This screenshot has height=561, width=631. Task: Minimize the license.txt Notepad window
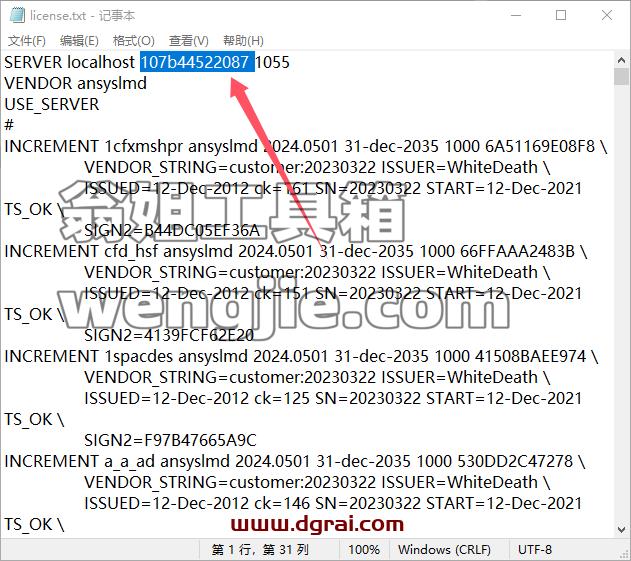tap(516, 15)
